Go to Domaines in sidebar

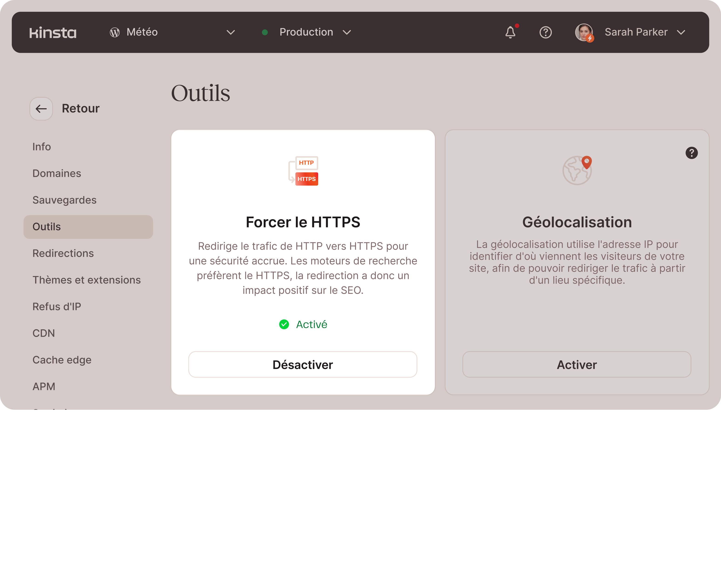[x=57, y=173]
